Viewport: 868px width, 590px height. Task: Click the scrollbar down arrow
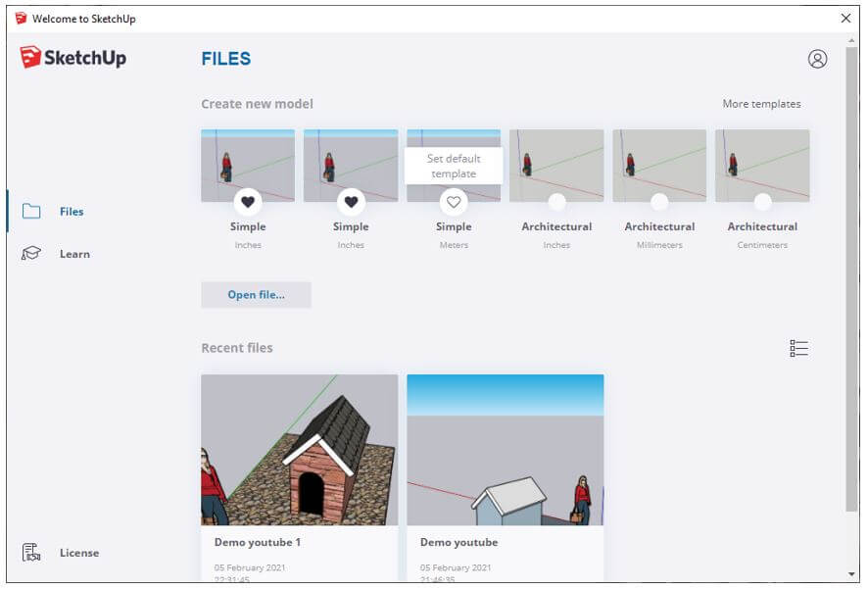click(850, 574)
